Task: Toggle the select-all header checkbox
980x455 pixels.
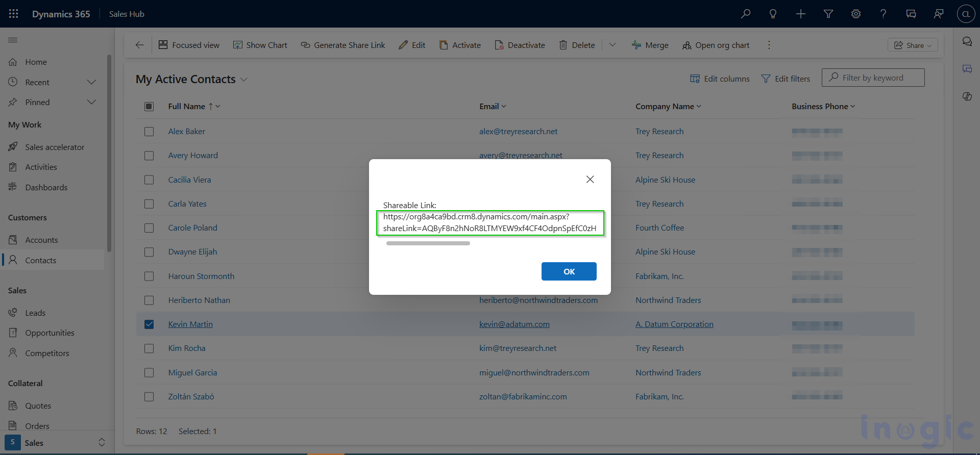Action: 149,106
